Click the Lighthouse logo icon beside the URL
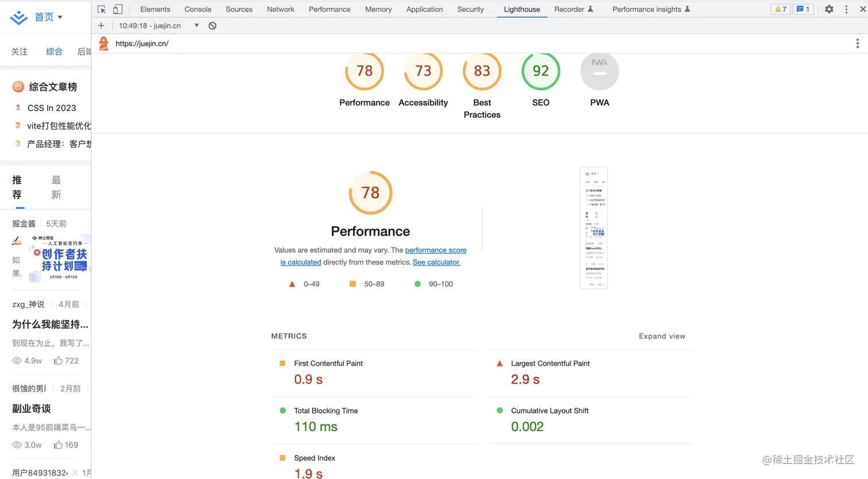 pos(103,44)
